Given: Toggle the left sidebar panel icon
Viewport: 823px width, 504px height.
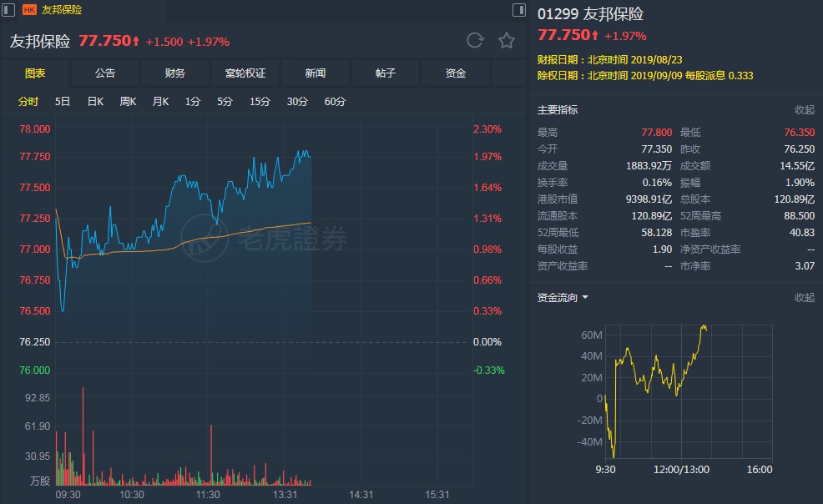Looking at the screenshot, I should [x=7, y=9].
